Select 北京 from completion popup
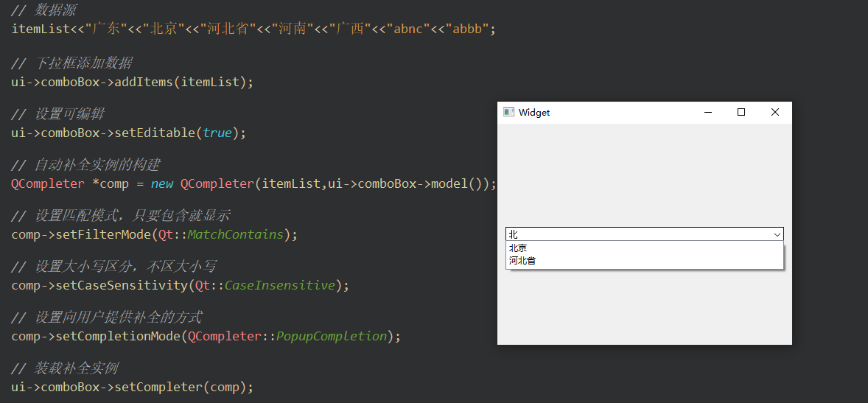 coord(644,248)
